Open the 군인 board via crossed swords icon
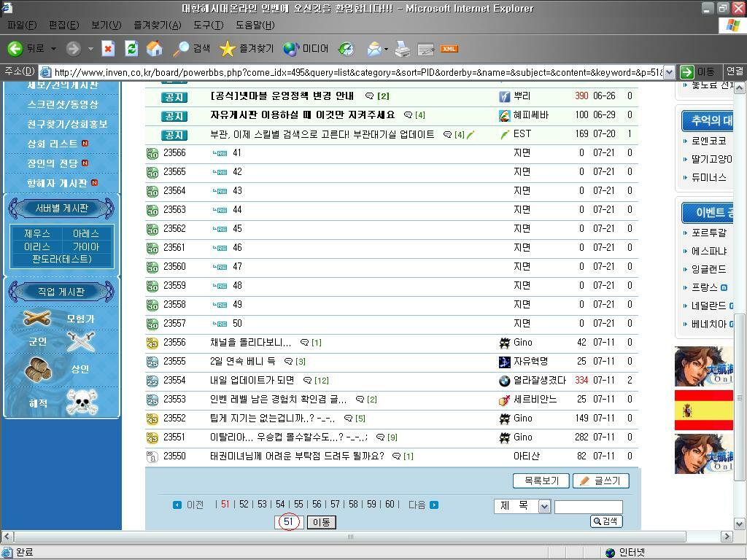 click(80, 341)
